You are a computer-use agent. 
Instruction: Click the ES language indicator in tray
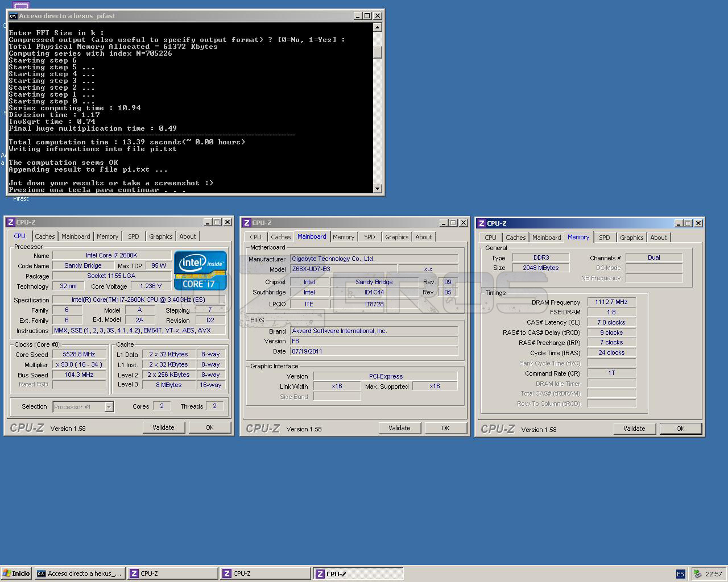pos(680,574)
